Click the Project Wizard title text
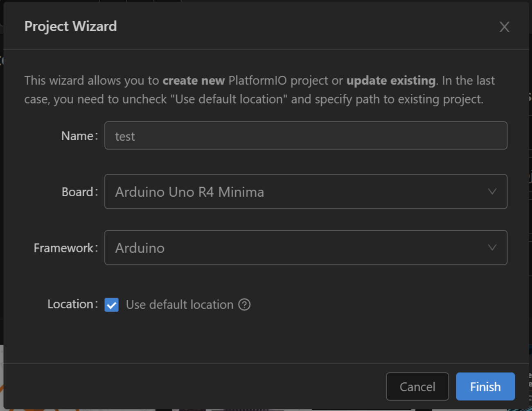The height and width of the screenshot is (411, 532). tap(70, 27)
